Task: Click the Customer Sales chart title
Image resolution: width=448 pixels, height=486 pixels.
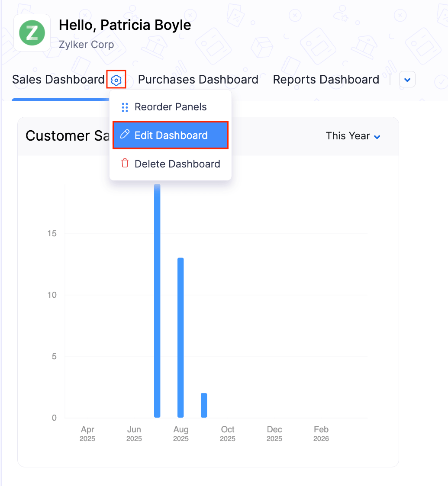Action: pyautogui.click(x=65, y=135)
